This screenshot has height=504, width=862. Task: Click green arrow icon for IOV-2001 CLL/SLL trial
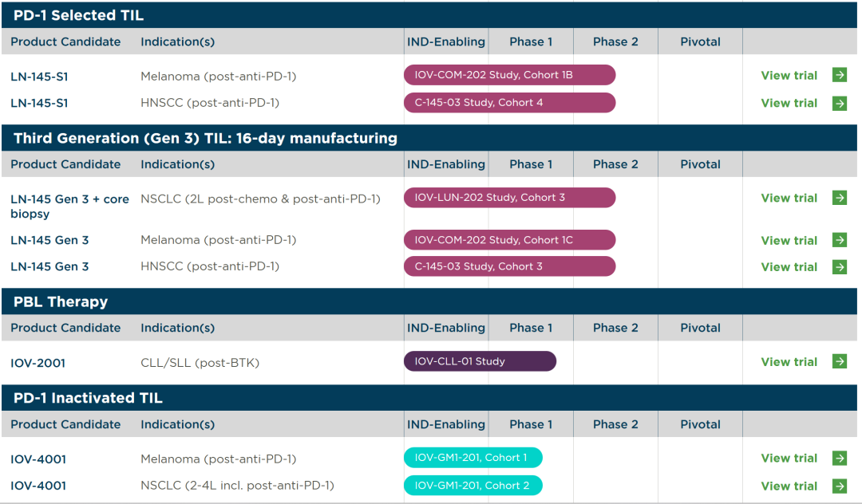point(840,361)
